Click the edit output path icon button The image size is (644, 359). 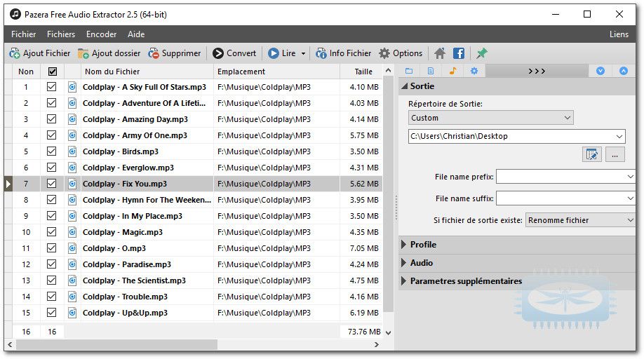592,155
